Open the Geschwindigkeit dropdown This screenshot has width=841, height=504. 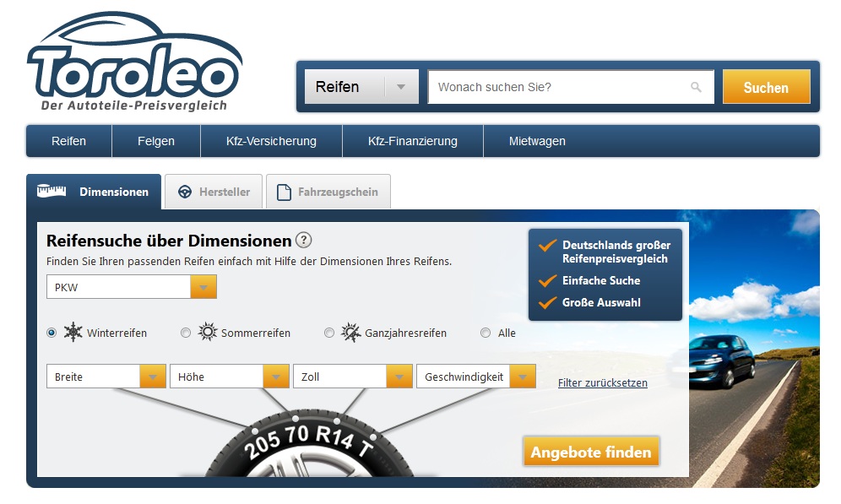click(x=476, y=377)
